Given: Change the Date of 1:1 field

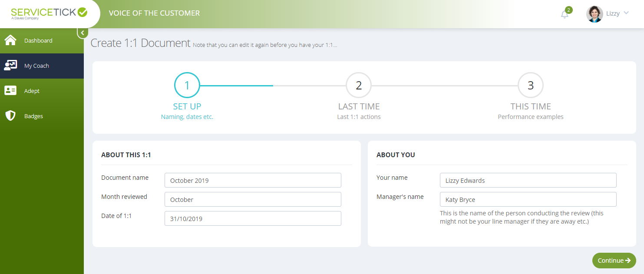Looking at the screenshot, I should 253,218.
